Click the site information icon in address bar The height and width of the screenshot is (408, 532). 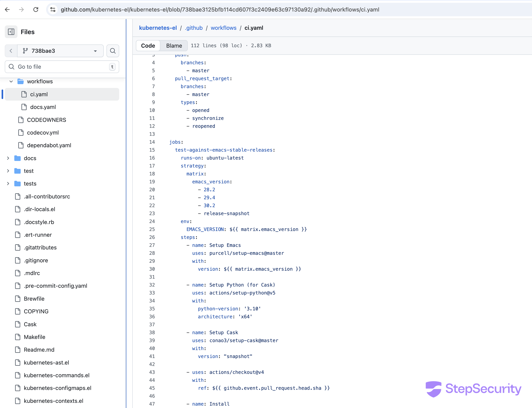(53, 10)
